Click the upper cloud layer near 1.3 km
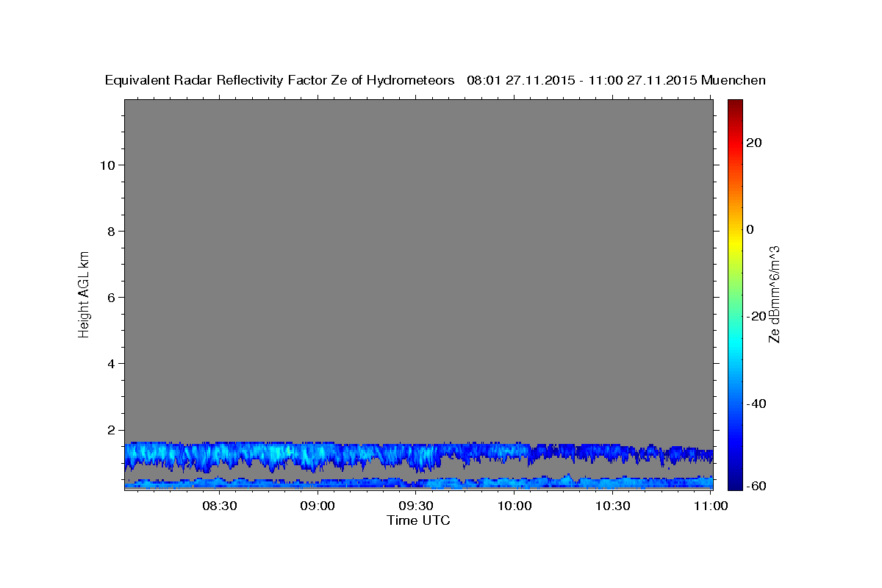Viewport: 882px width, 588px height. tap(418, 456)
